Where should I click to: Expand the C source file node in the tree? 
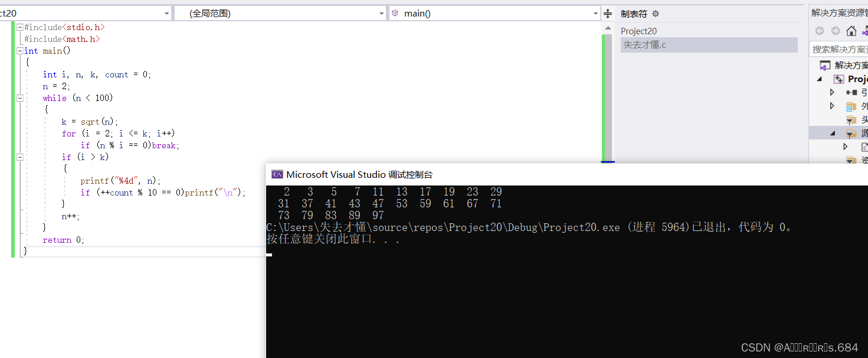coord(845,147)
